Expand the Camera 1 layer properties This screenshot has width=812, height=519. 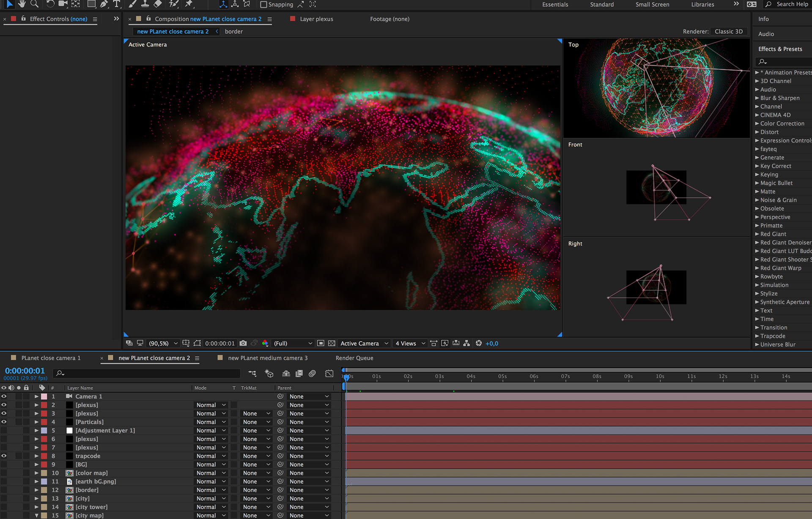37,396
